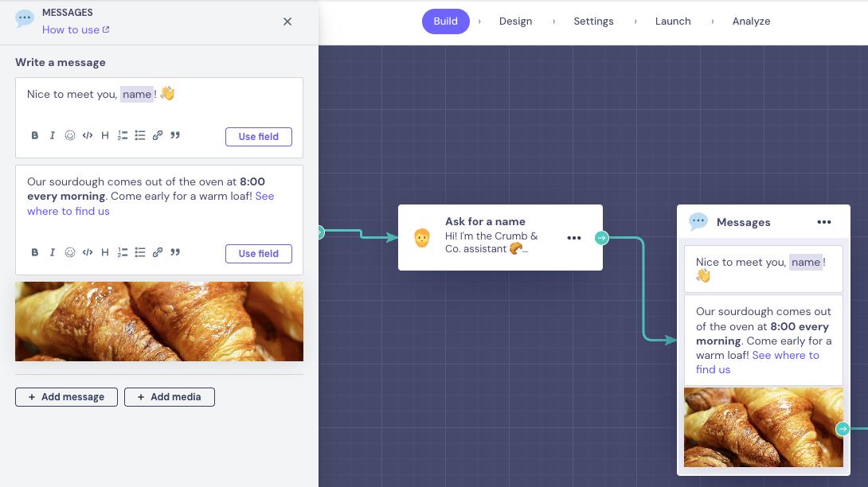Insert blockquote in the sourdough message toolbar
Viewport: 868px width, 487px height.
[175, 252]
